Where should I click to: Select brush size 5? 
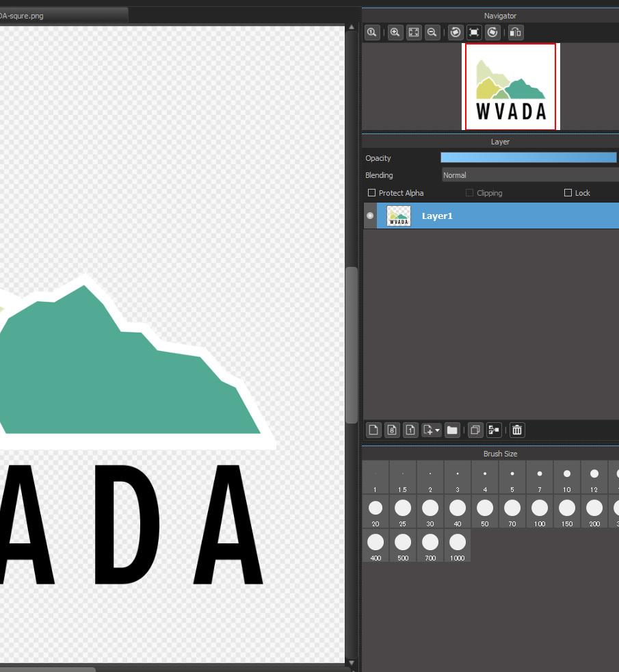click(512, 478)
